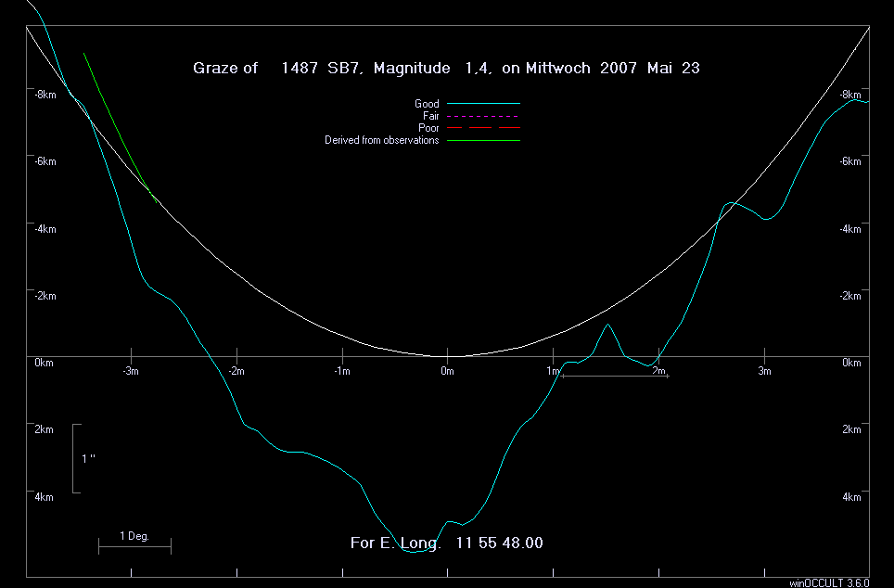This screenshot has height=588, width=894.
Task: Select the 'Good' legend entry
Action: [427, 104]
